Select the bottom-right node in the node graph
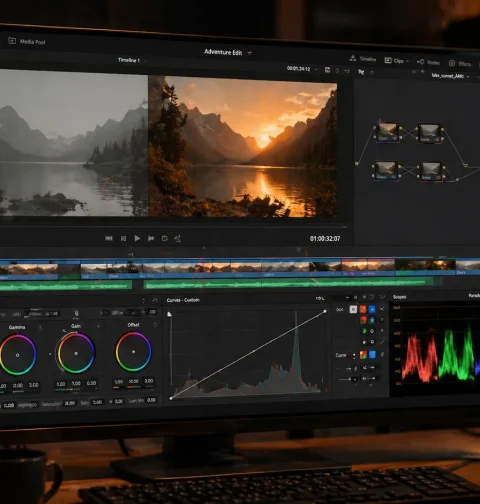 pyautogui.click(x=431, y=172)
